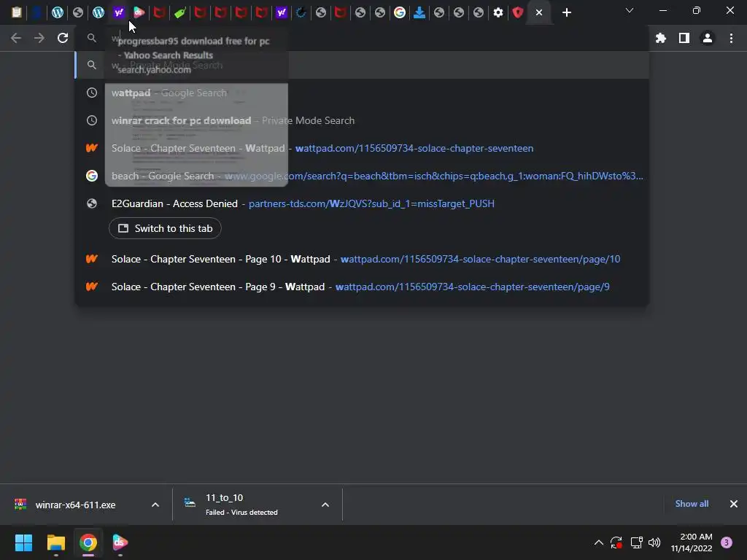Open the blue download-arrow tab

[419, 12]
